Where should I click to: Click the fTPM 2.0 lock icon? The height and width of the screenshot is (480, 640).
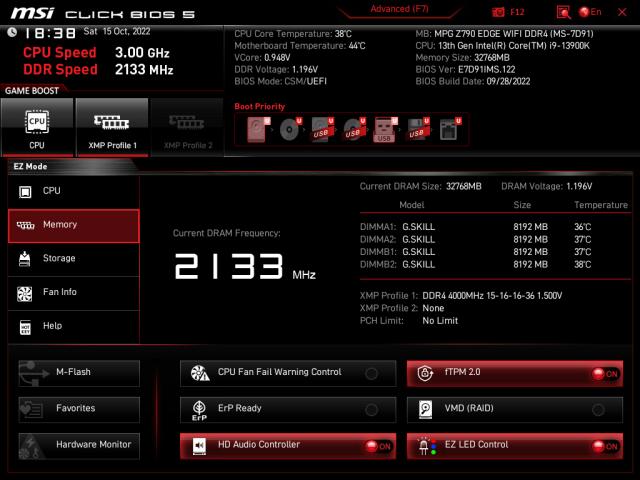click(x=425, y=373)
